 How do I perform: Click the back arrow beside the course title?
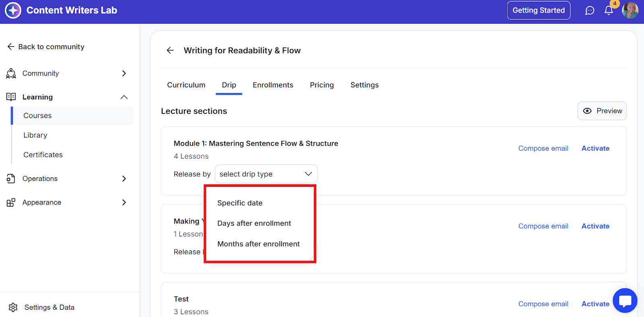click(x=170, y=50)
